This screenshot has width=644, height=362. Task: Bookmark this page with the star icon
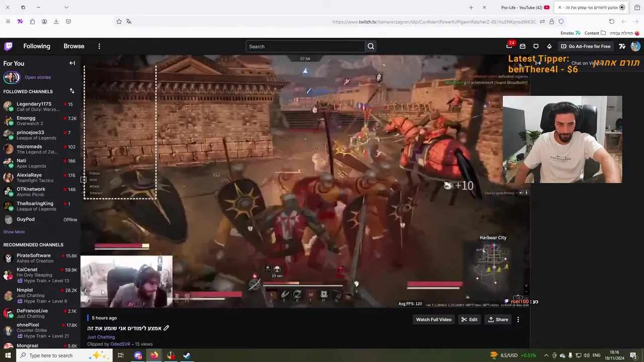(119, 22)
